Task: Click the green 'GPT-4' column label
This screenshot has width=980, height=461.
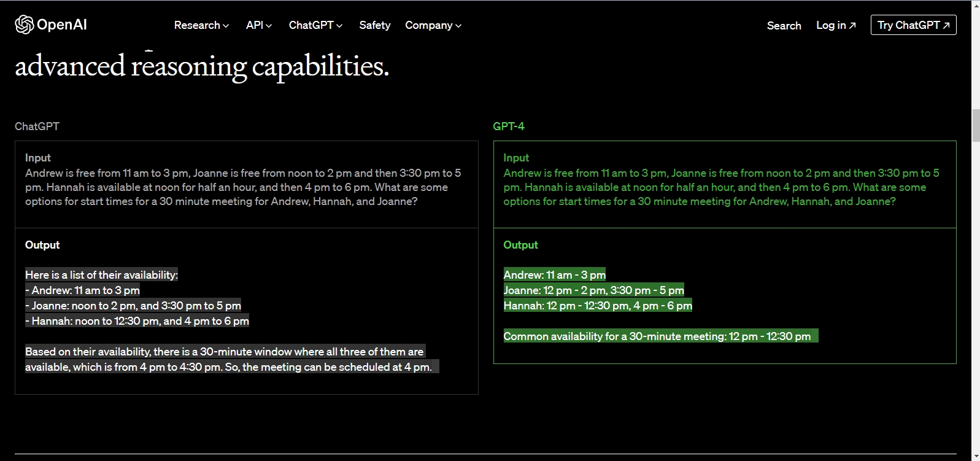Action: 509,126
